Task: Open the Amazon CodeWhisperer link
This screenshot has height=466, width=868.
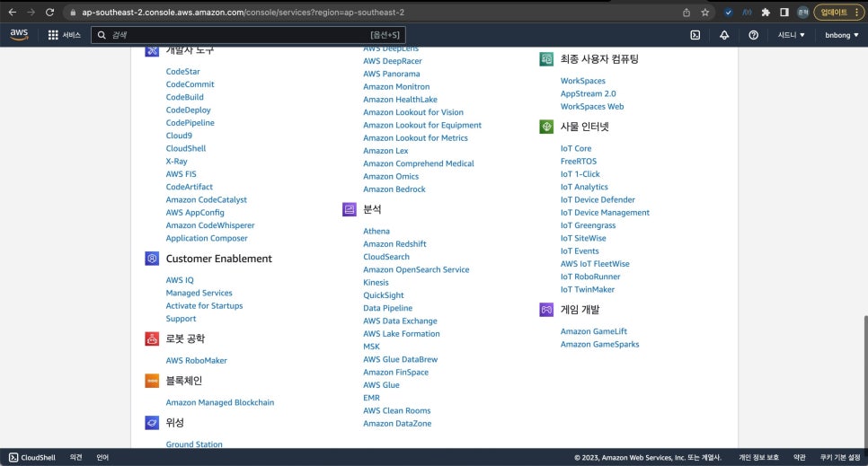Action: pos(210,225)
